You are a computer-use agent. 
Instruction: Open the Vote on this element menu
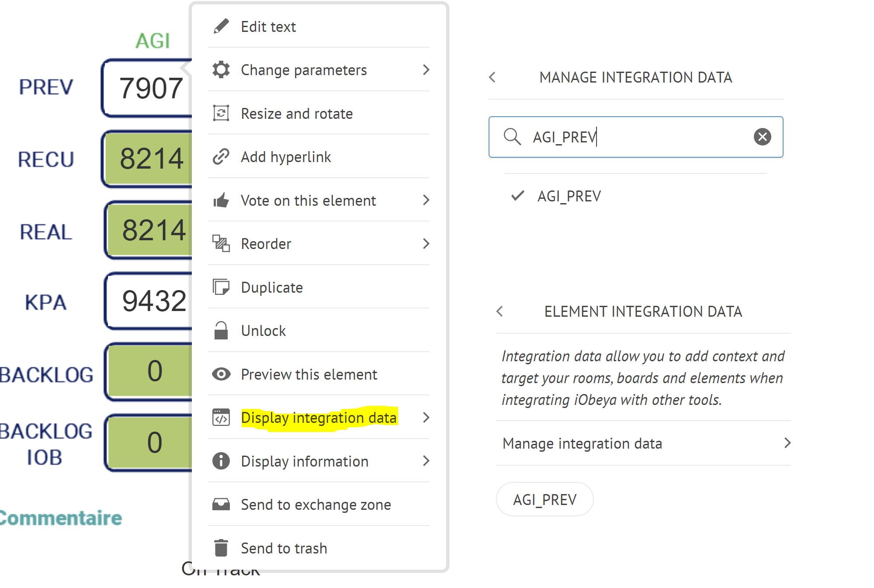(308, 200)
